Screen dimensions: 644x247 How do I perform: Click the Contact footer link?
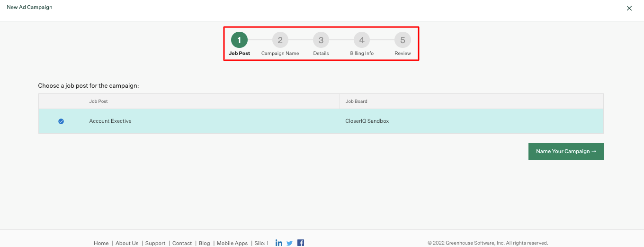pos(182,243)
